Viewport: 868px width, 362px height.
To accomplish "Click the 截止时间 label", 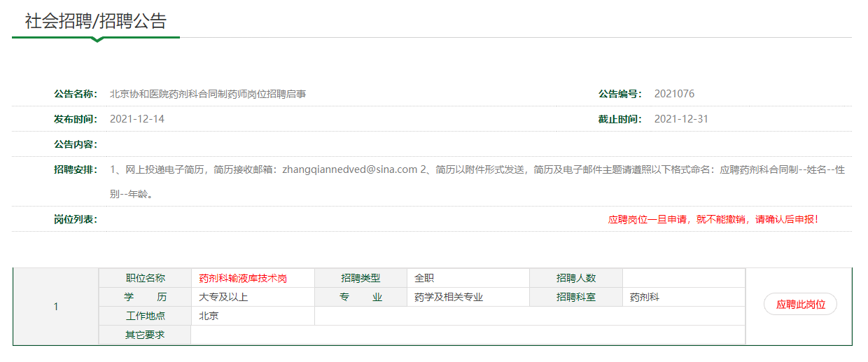I will tap(619, 119).
